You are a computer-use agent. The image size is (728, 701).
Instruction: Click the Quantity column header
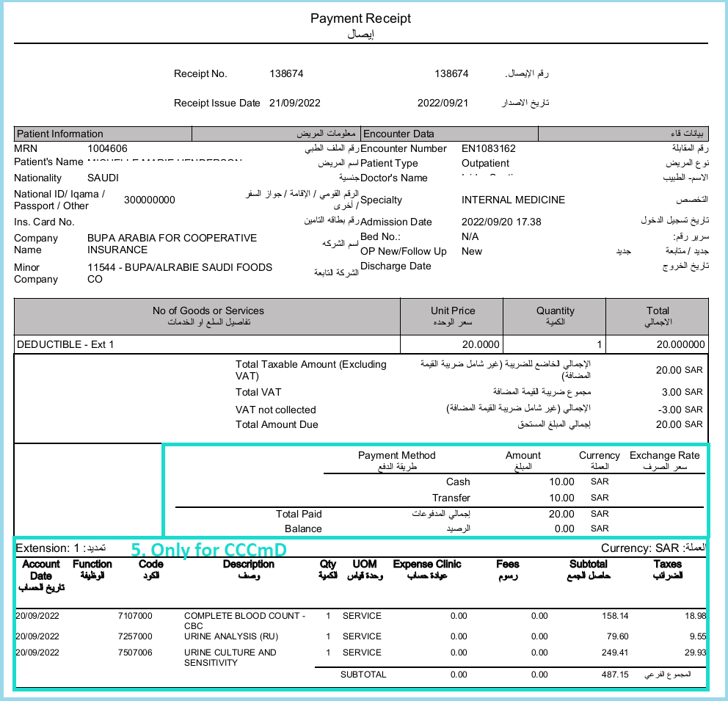(x=555, y=316)
